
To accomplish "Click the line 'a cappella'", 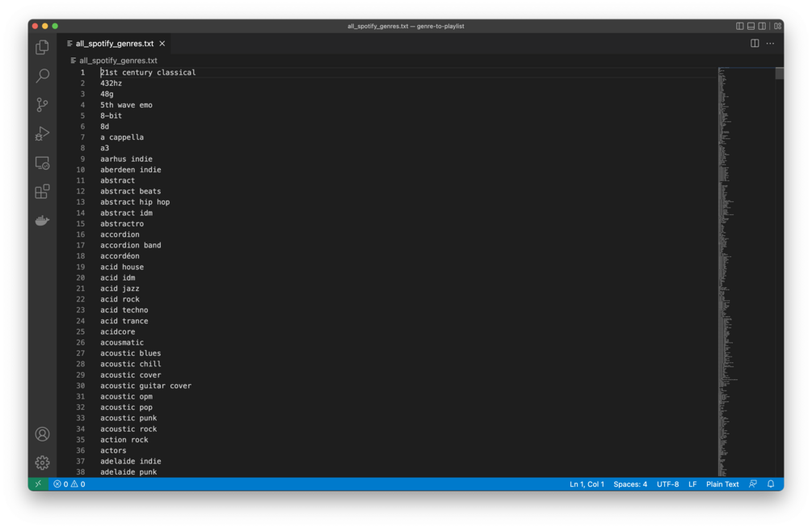I will [x=122, y=137].
